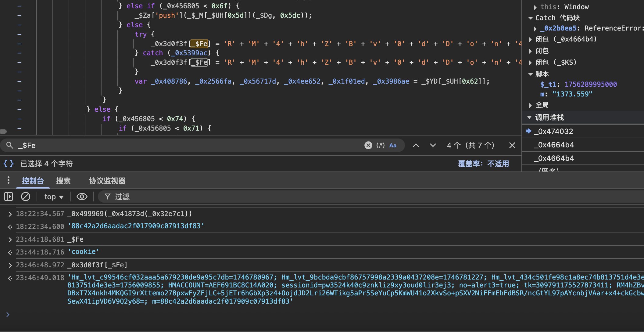This screenshot has height=332, width=644.
Task: Open the console drawer more options menu
Action: click(x=9, y=180)
